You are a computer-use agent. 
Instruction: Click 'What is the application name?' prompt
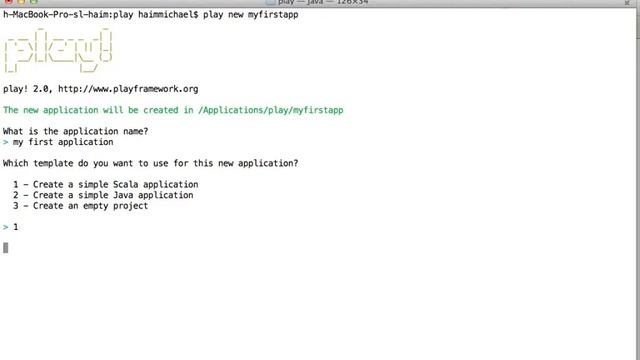click(x=76, y=131)
